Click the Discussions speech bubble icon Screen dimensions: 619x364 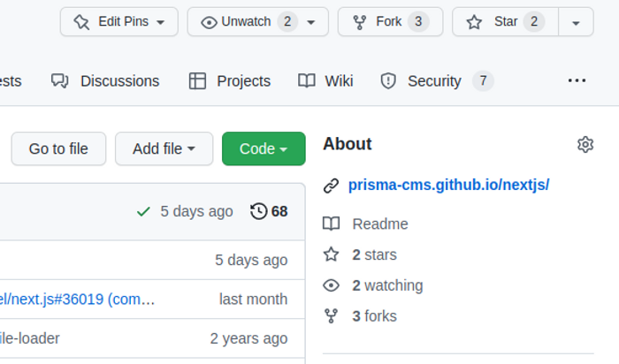pyautogui.click(x=59, y=81)
